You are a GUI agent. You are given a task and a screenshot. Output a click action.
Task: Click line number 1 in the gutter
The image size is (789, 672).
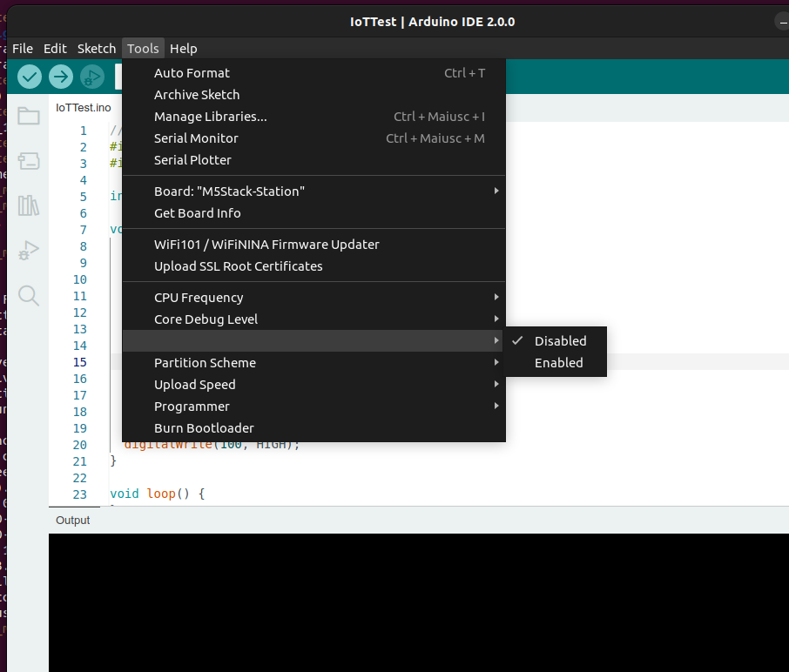point(84,131)
